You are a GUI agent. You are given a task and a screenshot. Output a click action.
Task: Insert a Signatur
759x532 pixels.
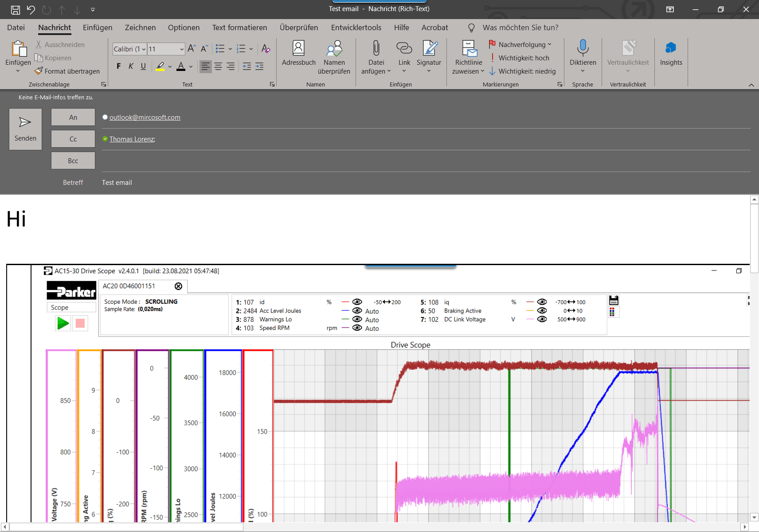[x=429, y=49]
